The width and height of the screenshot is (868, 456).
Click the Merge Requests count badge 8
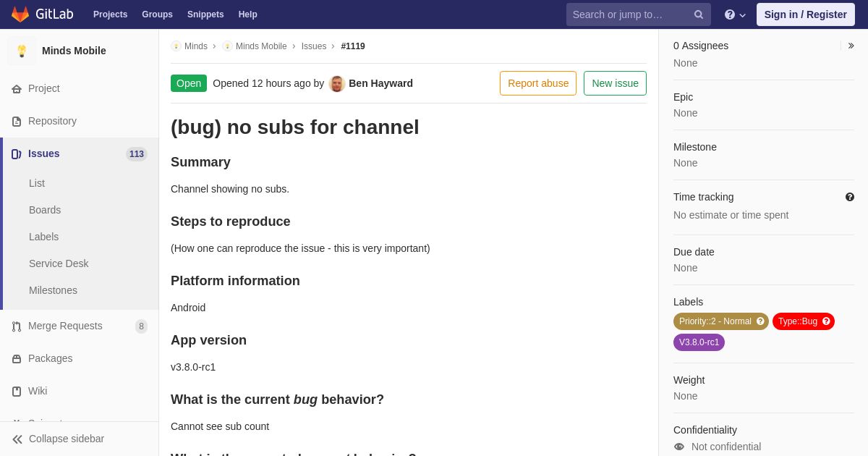141,326
